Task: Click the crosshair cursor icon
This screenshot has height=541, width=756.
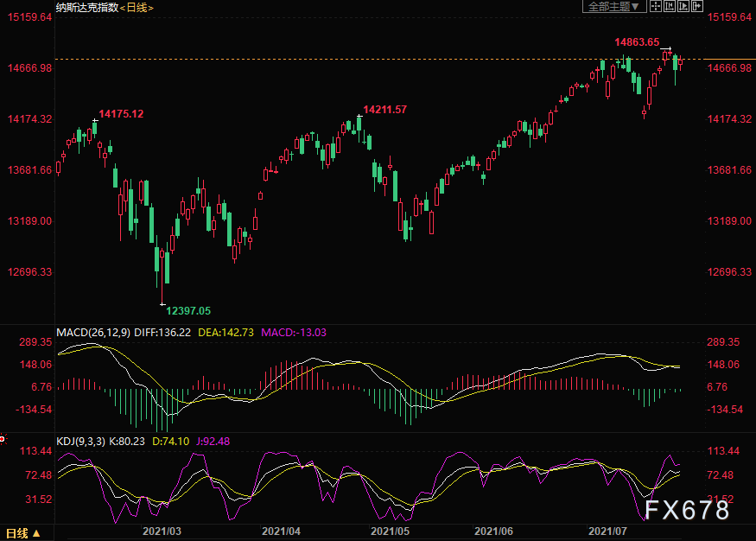Action: tap(655, 6)
